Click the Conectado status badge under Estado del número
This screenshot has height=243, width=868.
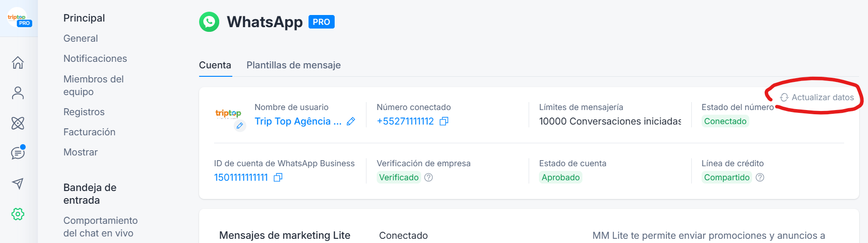pos(725,121)
